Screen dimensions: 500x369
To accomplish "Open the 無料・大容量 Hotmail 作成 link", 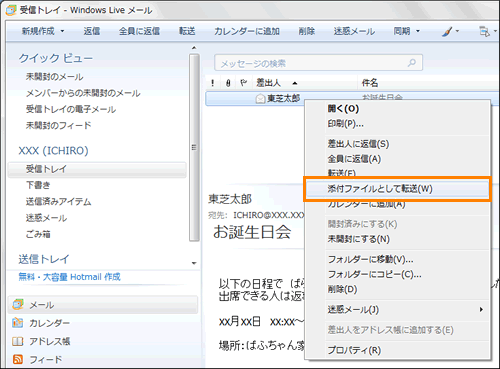I will click(69, 277).
